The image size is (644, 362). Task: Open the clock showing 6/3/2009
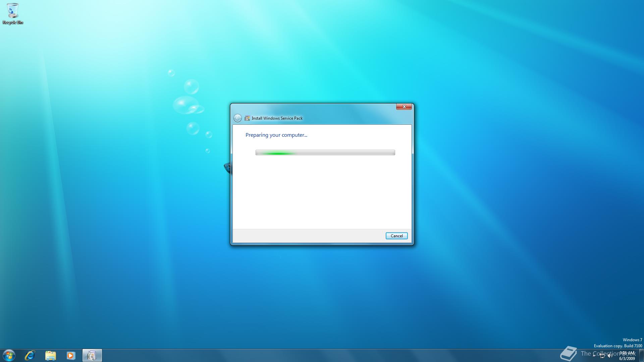[x=627, y=356]
